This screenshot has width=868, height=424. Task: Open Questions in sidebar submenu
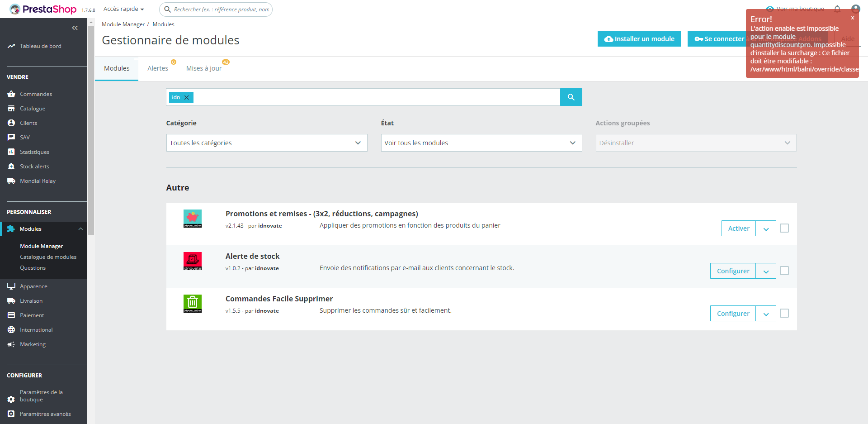click(33, 268)
